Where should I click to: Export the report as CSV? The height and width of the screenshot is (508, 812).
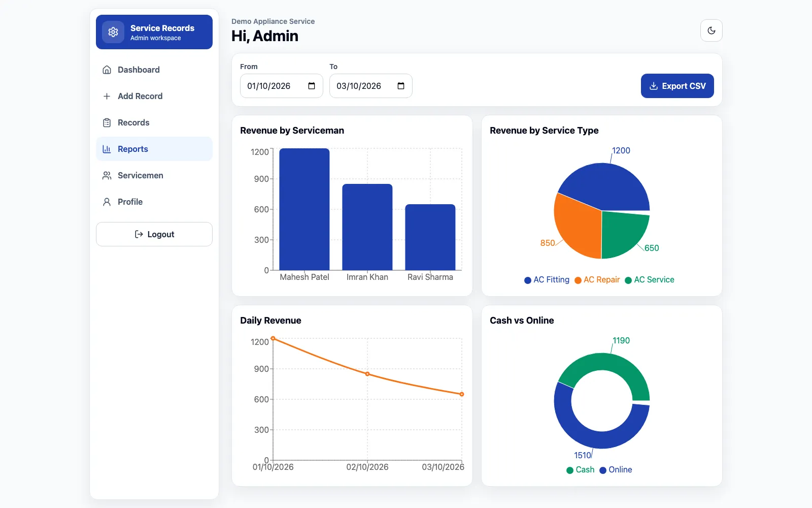(678, 86)
